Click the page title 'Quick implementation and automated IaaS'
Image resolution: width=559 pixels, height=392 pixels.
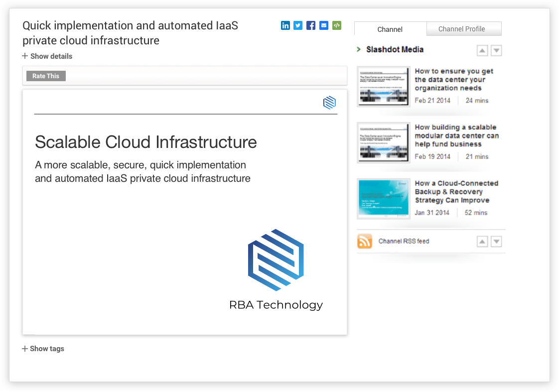coord(130,33)
